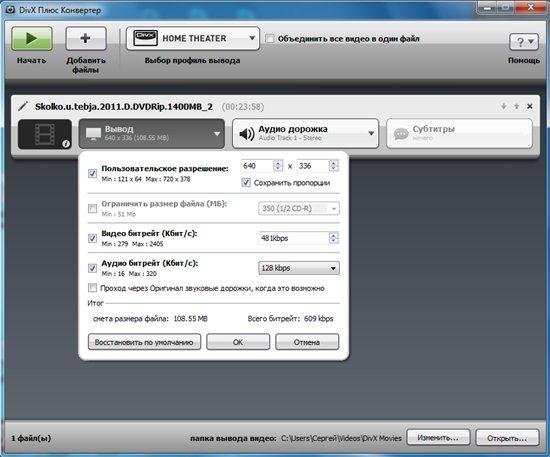Open the HOME THEATER output profile dropdown
The image size is (550, 457).
[193, 39]
